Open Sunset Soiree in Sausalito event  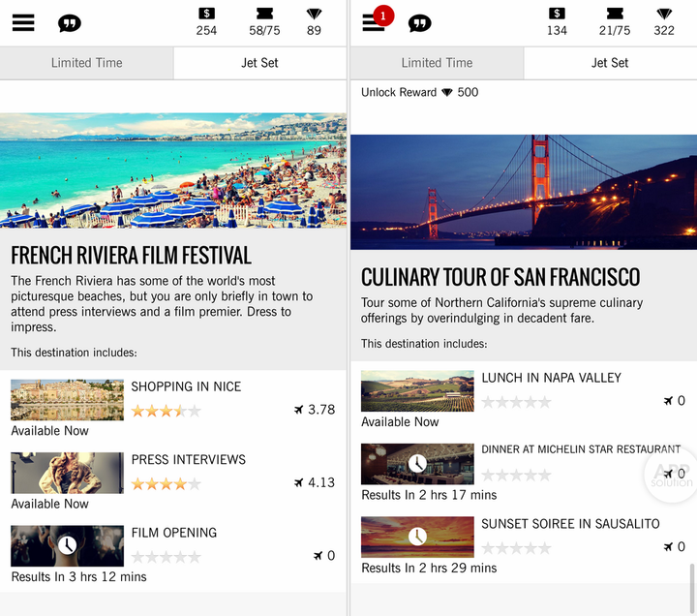click(569, 524)
